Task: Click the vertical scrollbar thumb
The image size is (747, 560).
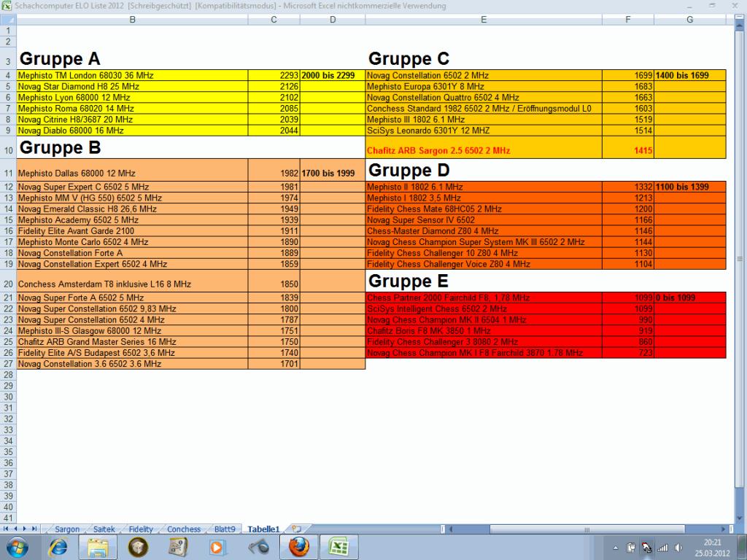Action: click(740, 259)
